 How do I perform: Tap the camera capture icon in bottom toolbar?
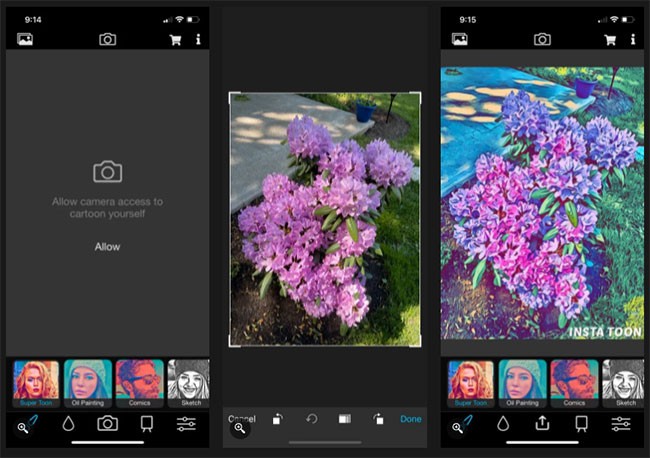click(x=107, y=423)
